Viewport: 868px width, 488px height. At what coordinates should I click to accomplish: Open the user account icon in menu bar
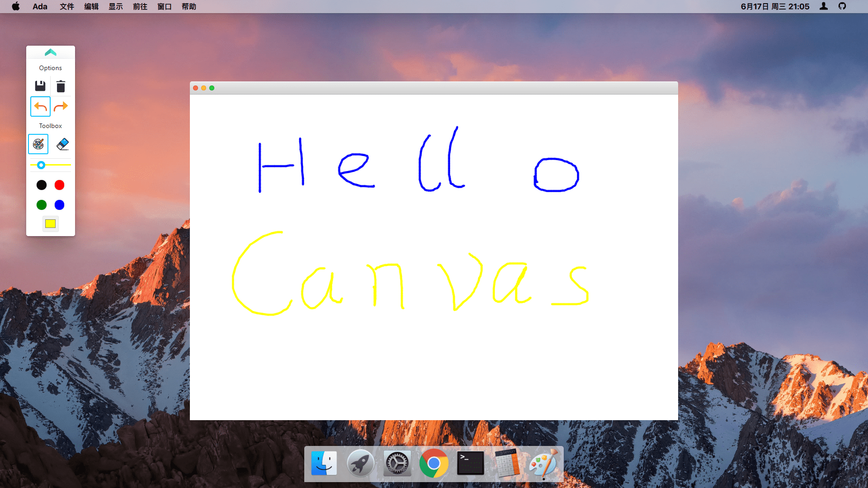824,6
